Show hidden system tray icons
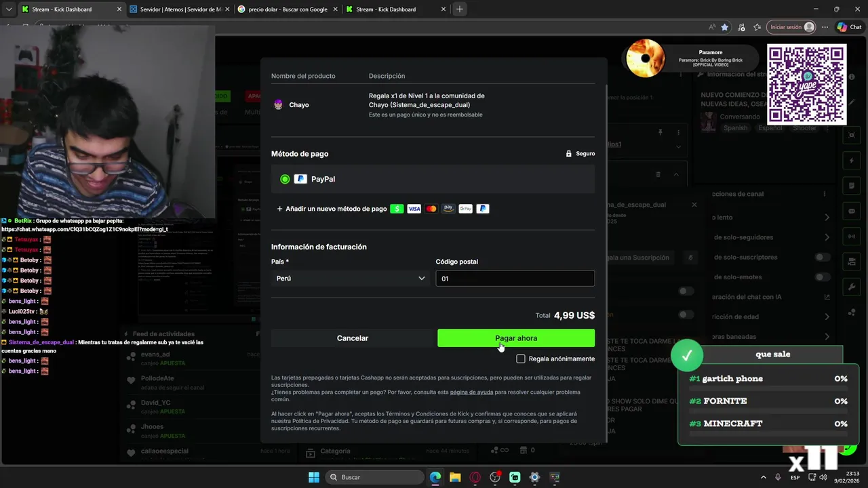This screenshot has width=868, height=488. click(764, 477)
